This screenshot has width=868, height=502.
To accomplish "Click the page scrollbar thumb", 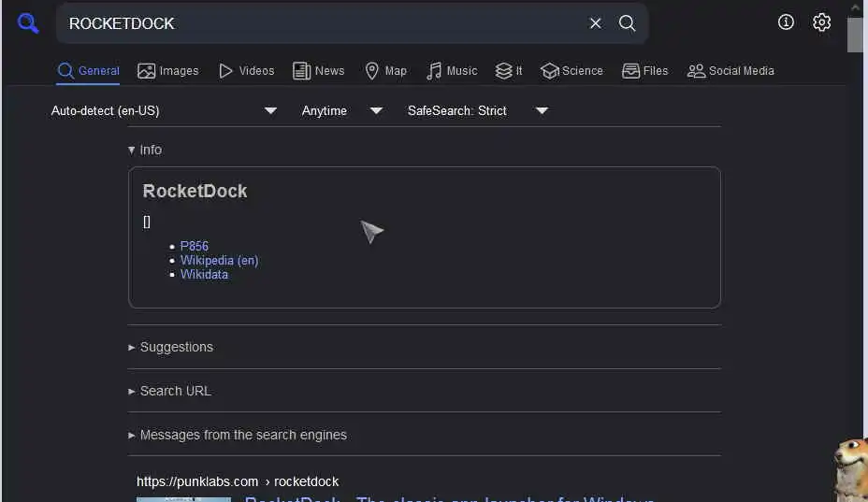I will click(x=855, y=35).
